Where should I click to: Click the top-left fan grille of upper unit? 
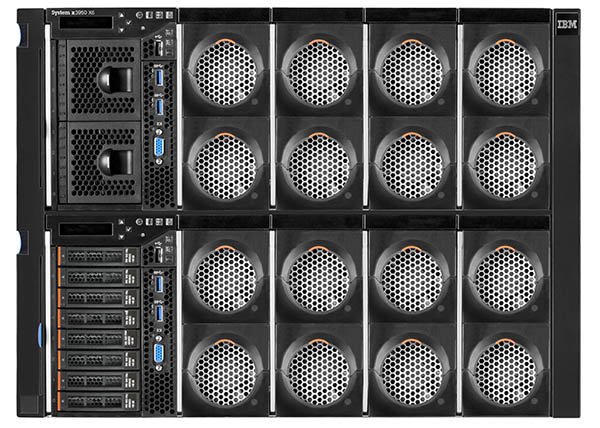click(225, 72)
